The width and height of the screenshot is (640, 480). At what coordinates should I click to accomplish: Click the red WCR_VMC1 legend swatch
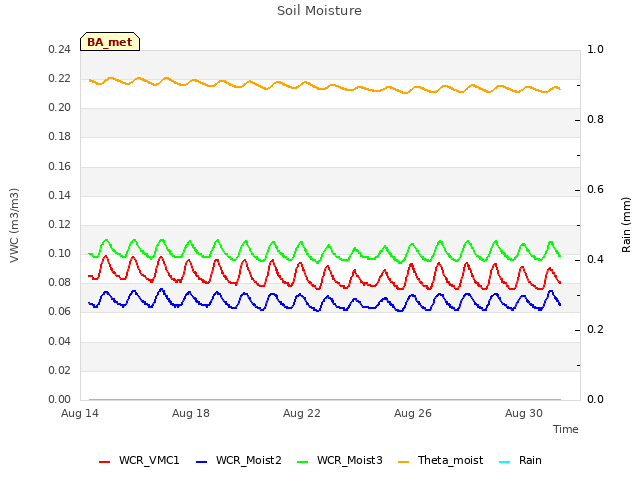(x=104, y=462)
